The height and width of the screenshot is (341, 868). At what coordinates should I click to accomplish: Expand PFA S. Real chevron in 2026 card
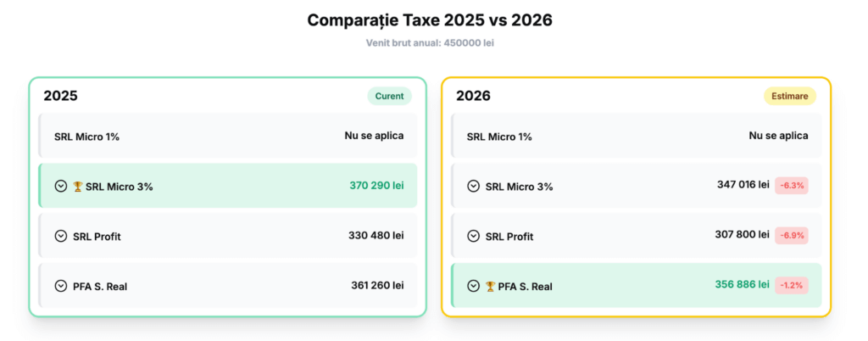[x=473, y=286]
